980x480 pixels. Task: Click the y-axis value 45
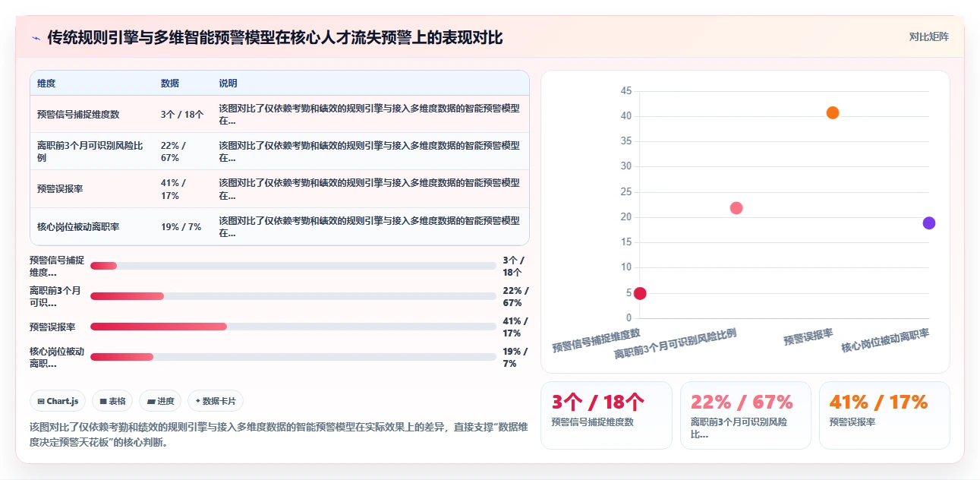click(626, 91)
